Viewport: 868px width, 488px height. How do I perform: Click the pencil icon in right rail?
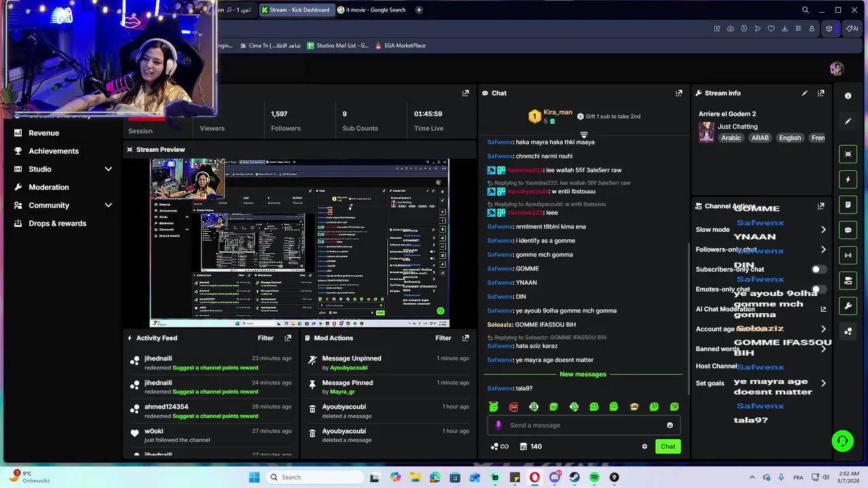point(848,121)
